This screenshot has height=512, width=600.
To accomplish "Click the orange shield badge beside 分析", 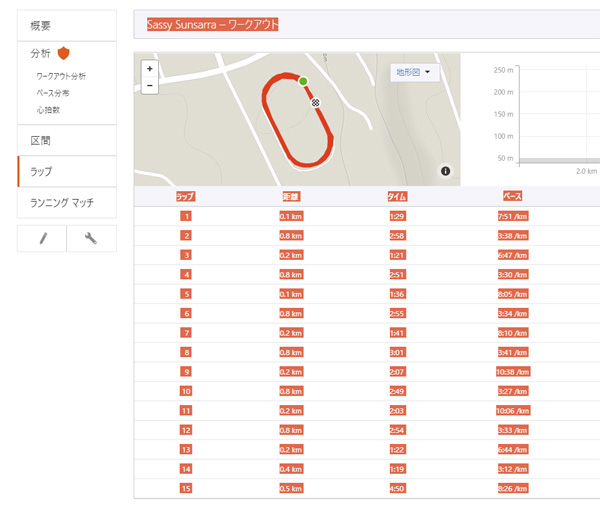I will [64, 53].
